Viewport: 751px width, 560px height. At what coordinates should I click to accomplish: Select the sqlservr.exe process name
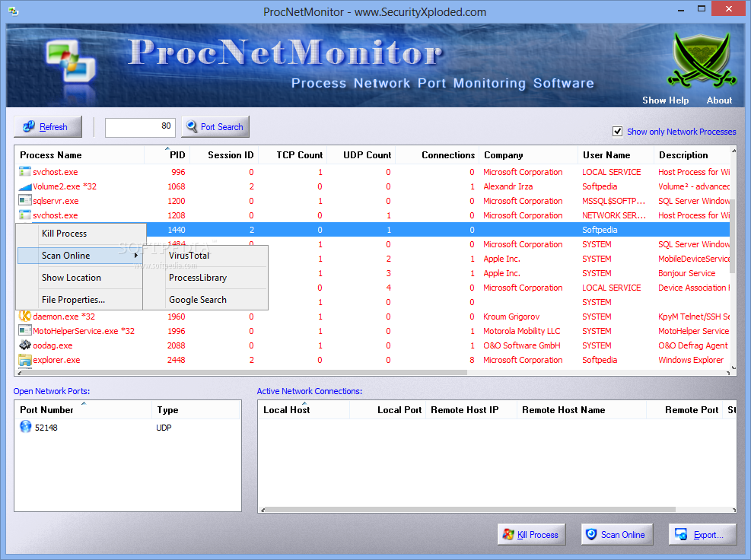click(56, 201)
